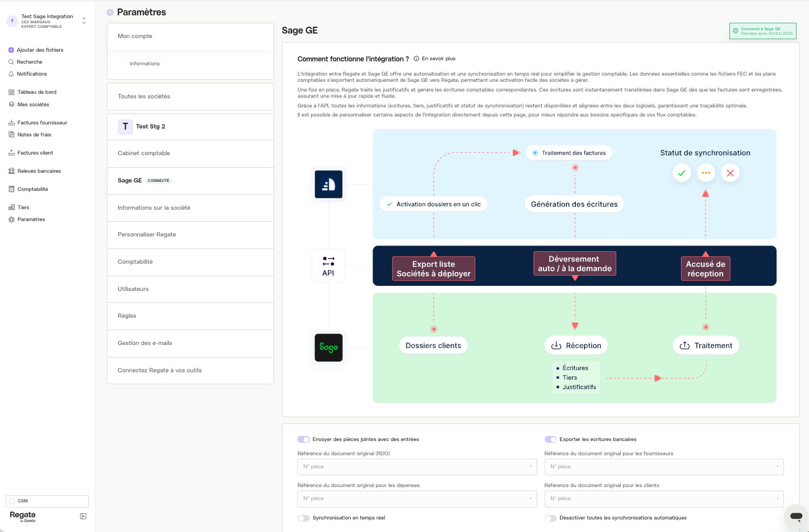Click the Traitement pill in diagram

(x=706, y=346)
